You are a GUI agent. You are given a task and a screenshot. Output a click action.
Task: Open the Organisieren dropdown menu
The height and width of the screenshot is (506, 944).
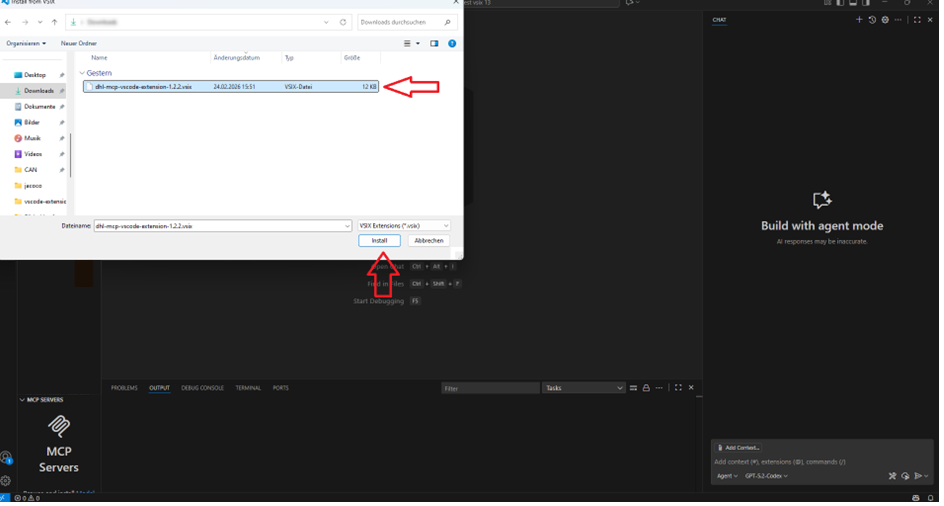(26, 43)
